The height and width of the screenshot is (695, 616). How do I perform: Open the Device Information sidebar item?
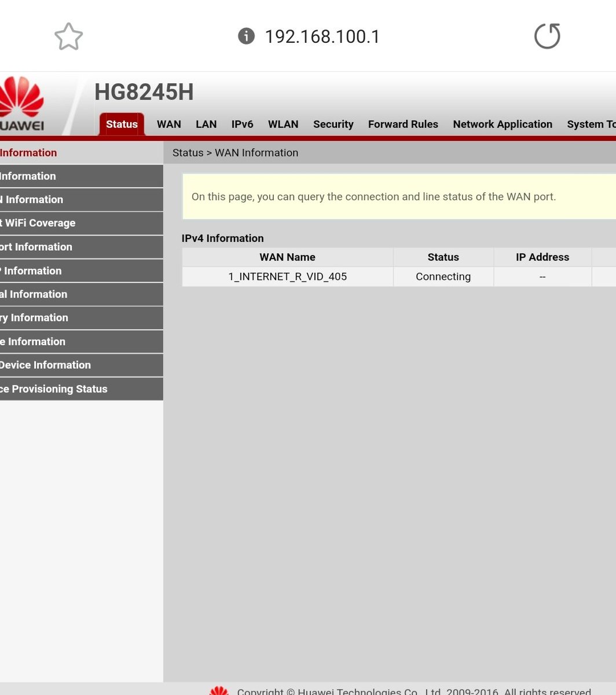click(x=82, y=365)
